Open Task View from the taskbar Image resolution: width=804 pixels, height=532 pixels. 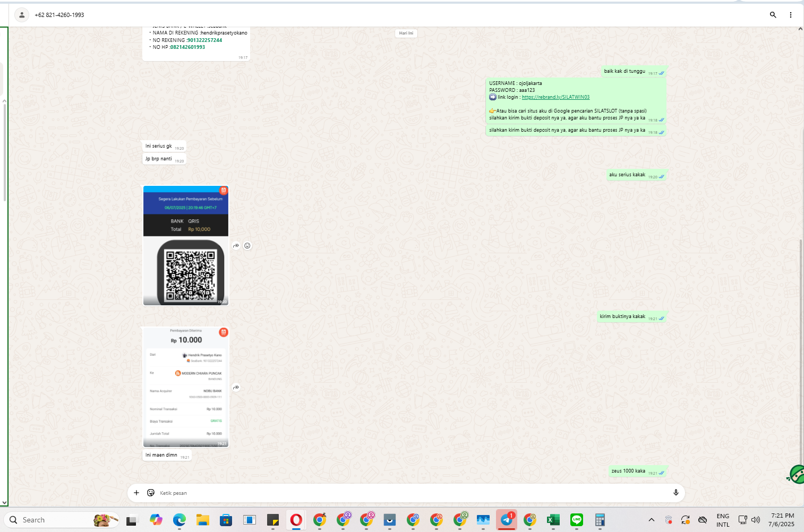(132, 520)
